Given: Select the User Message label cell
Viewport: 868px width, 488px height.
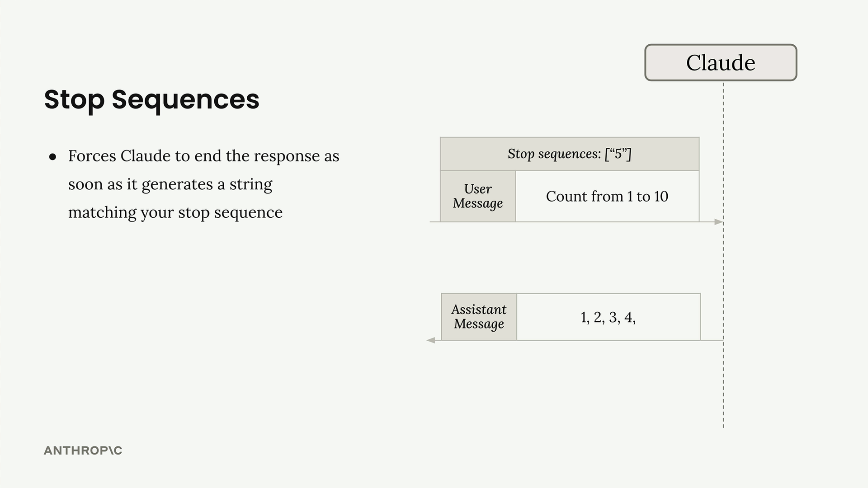Looking at the screenshot, I should pos(478,196).
